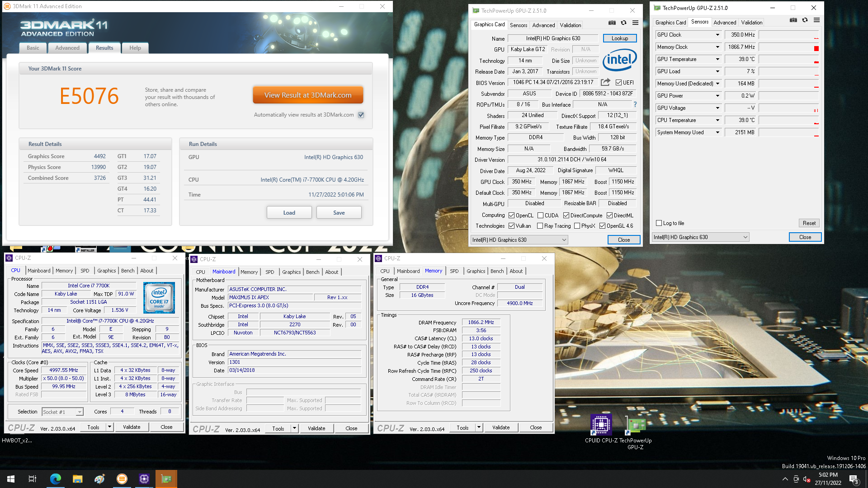
Task: Toggle CUDA checkbox in GPU-Z
Action: [540, 216]
